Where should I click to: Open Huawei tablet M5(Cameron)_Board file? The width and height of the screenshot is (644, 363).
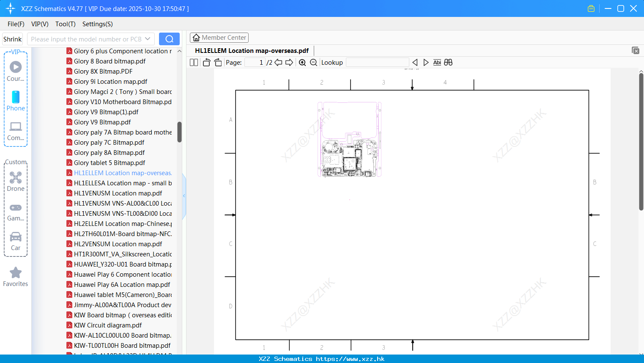[x=119, y=295]
